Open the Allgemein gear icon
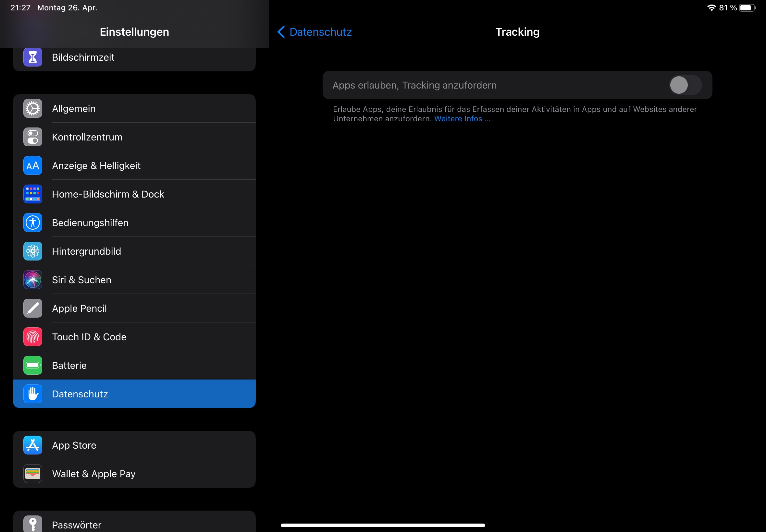 coord(33,108)
